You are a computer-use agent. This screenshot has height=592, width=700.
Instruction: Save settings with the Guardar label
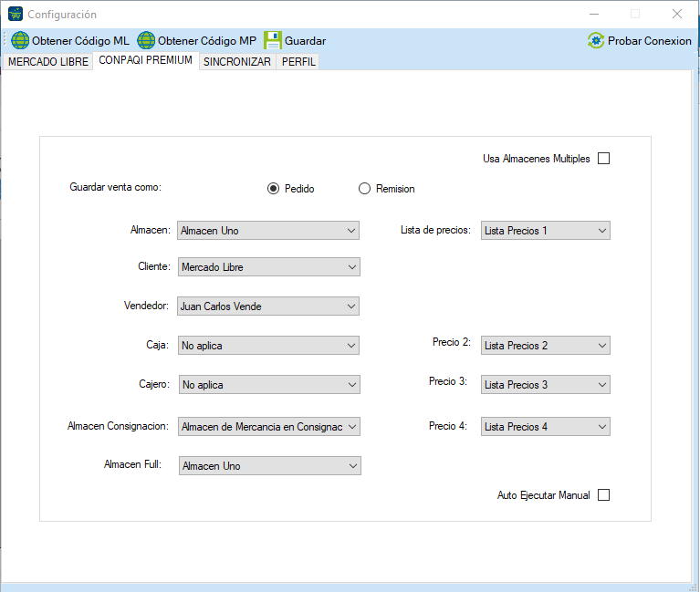tap(306, 41)
